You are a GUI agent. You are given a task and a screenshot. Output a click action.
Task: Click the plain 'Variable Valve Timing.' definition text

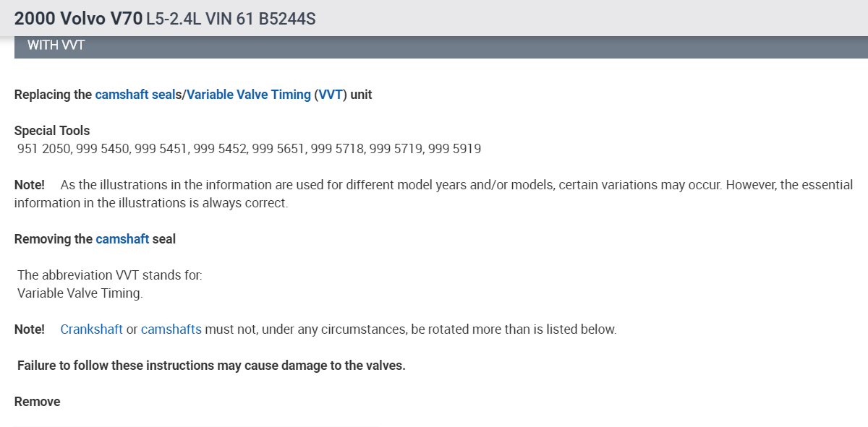point(80,293)
